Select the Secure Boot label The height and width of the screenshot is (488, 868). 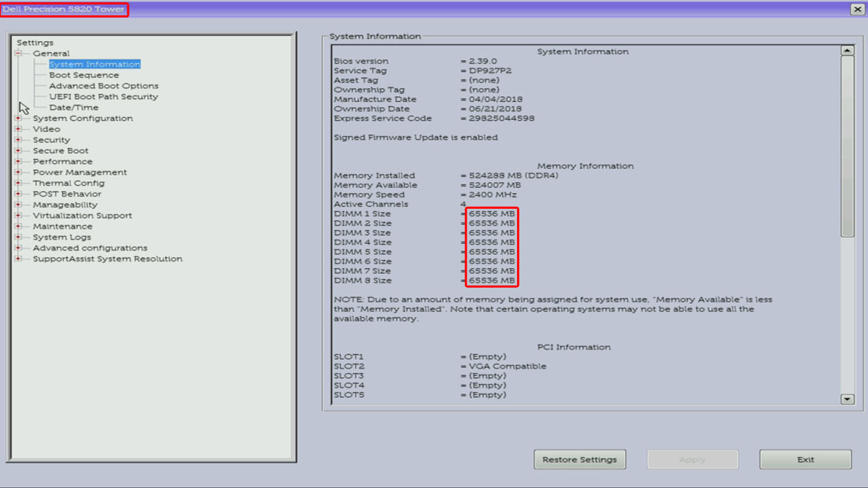click(61, 151)
